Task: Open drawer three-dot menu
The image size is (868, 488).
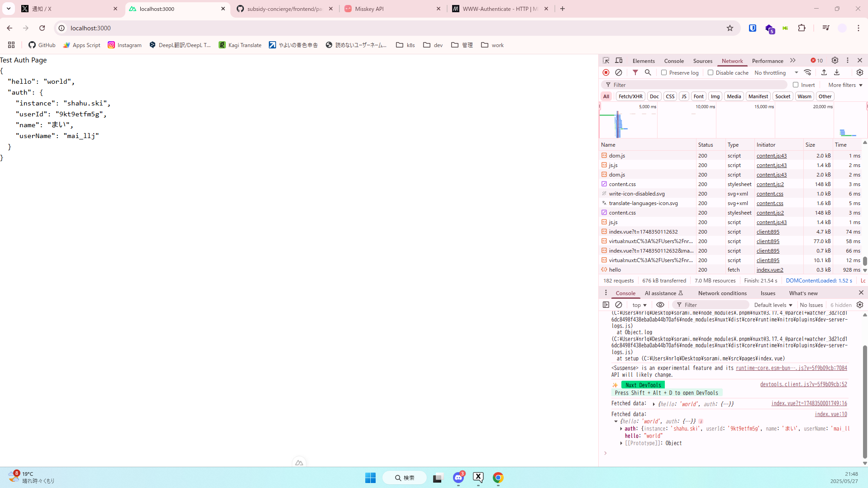Action: click(x=606, y=293)
